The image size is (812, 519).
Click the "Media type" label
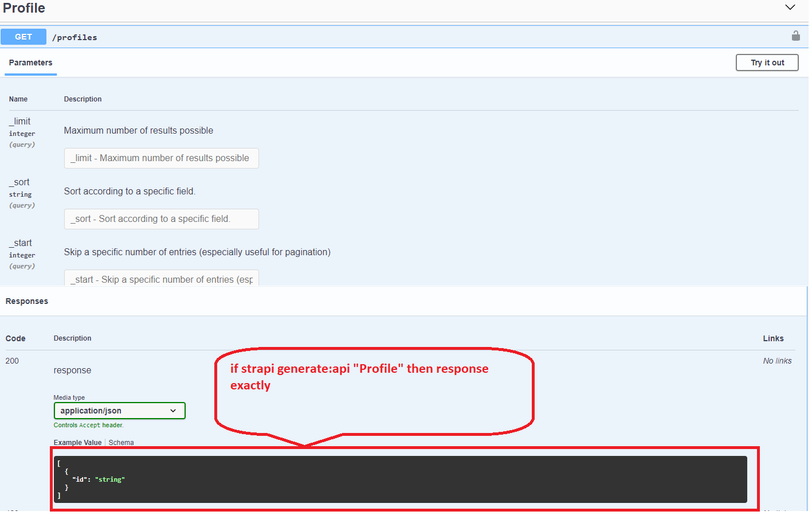click(x=69, y=397)
